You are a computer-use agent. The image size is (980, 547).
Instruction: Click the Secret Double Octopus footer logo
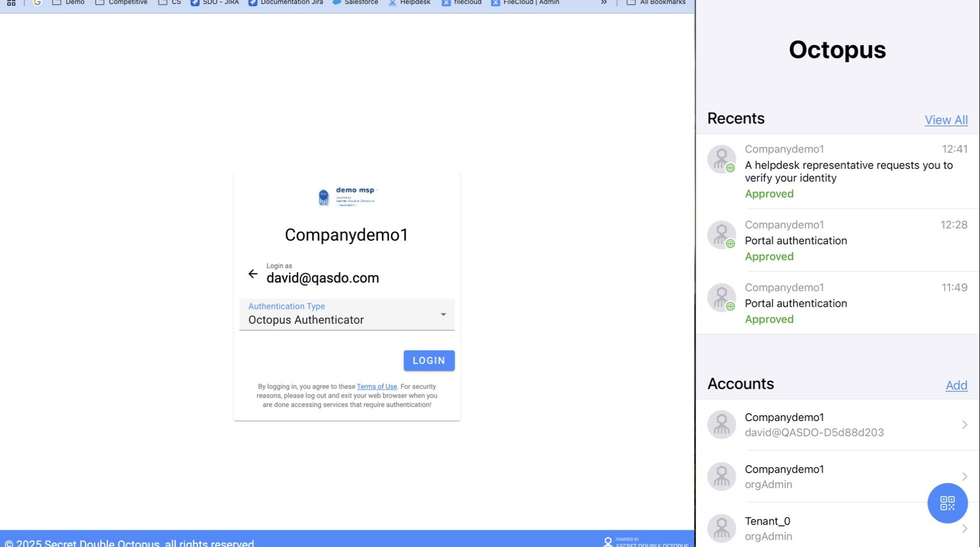[x=646, y=542]
